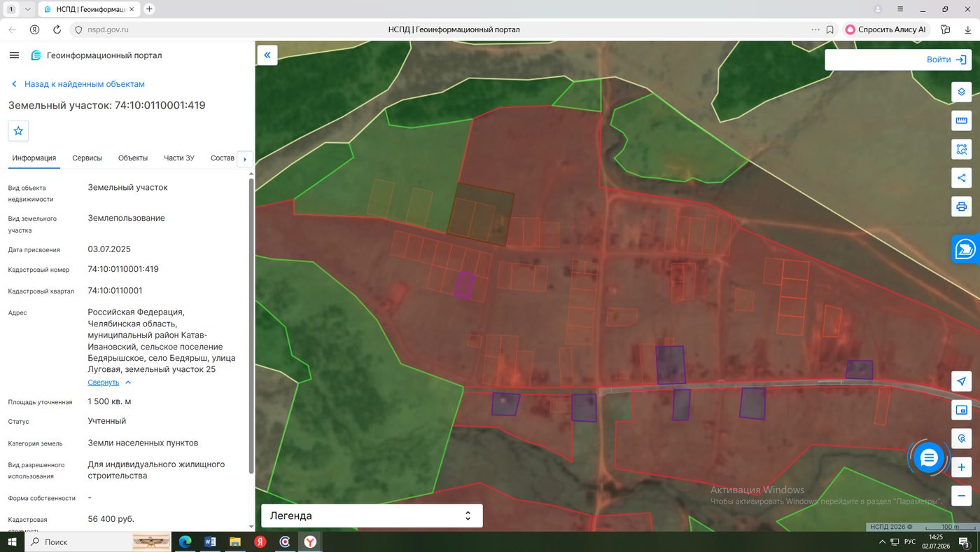Open the Части ЗУ tab

pyautogui.click(x=179, y=158)
